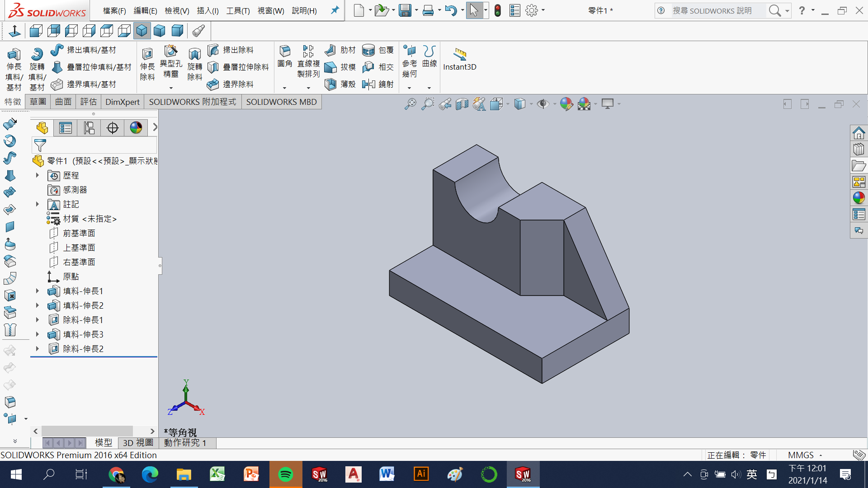The width and height of the screenshot is (868, 488).
Task: Open the ConfigurationManager tab icon
Action: point(89,128)
